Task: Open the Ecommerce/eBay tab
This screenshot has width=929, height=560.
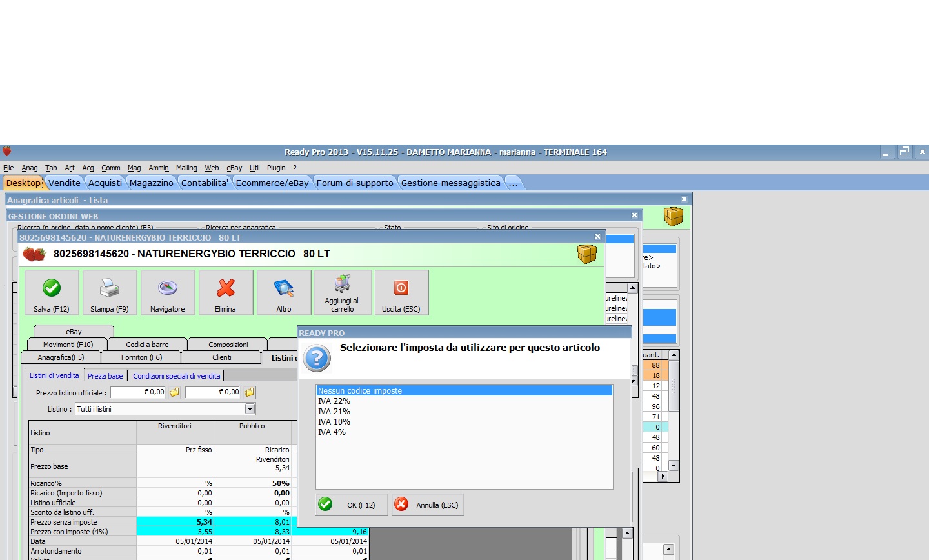Action: [x=272, y=183]
